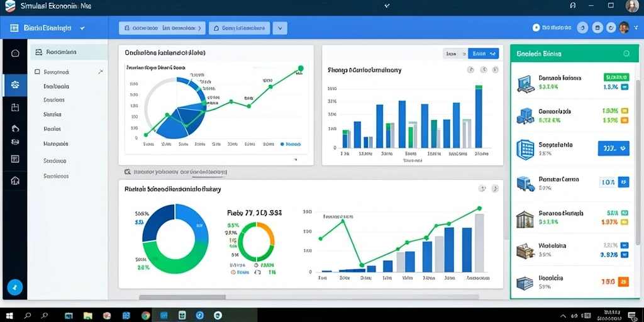644x322 pixels.
Task: Open the profile photo in the blue header
Action: pos(624,28)
